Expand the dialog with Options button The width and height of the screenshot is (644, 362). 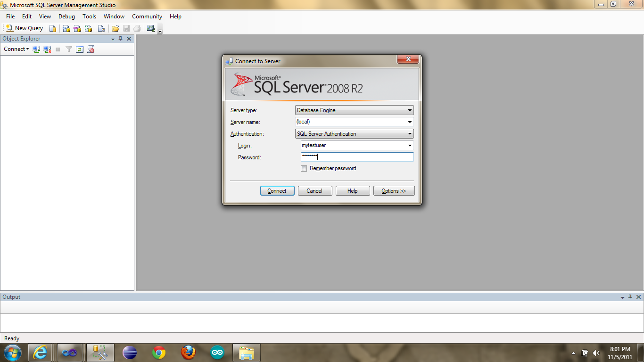click(x=394, y=190)
